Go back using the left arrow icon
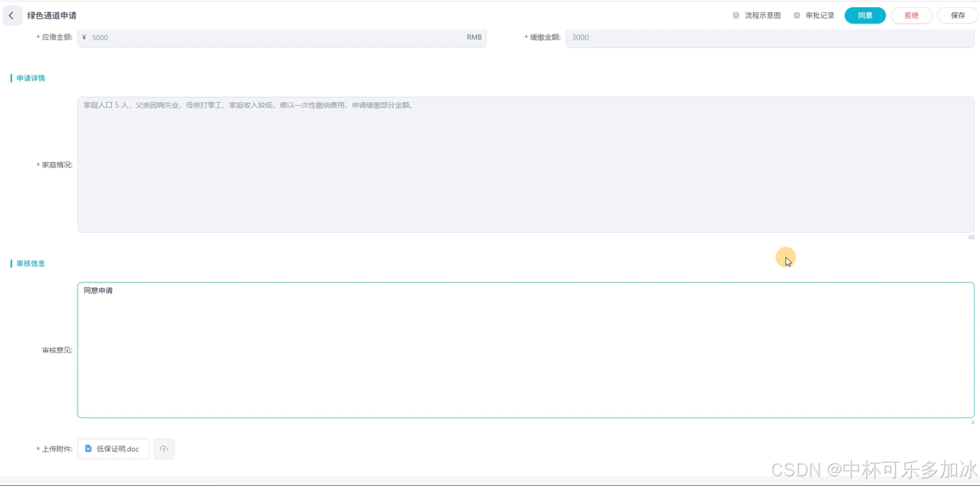 (12, 15)
